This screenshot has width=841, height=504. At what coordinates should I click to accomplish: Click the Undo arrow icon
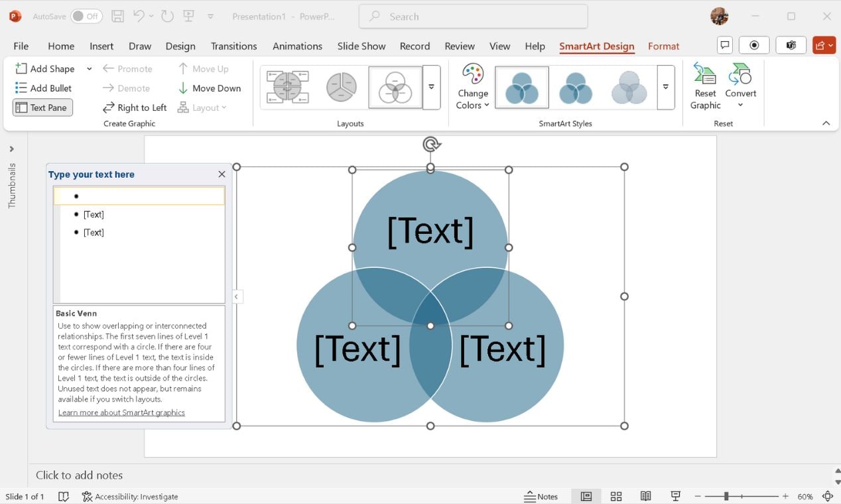[x=139, y=17]
